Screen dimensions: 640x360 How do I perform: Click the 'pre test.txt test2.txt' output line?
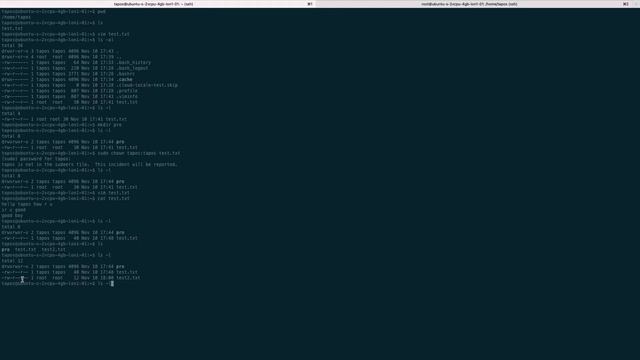tap(33, 249)
